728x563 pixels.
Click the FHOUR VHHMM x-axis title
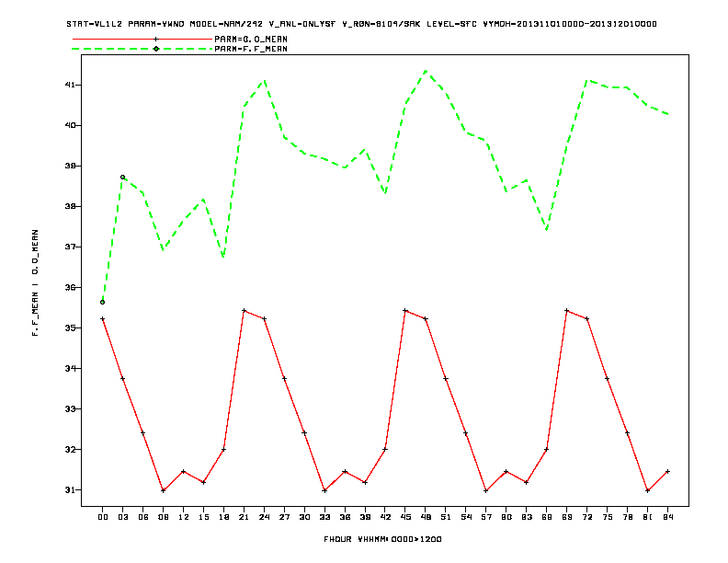pyautogui.click(x=382, y=539)
